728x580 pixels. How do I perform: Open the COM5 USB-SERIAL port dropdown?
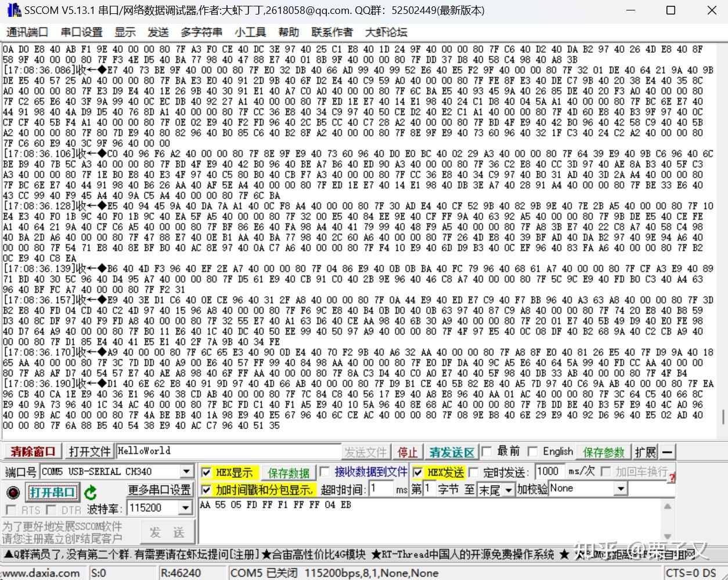click(x=186, y=471)
